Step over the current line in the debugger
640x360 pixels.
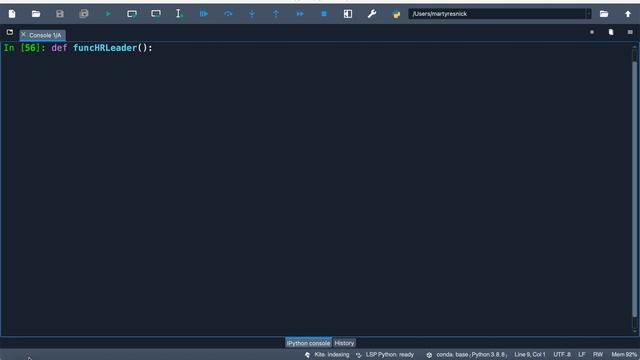228,14
